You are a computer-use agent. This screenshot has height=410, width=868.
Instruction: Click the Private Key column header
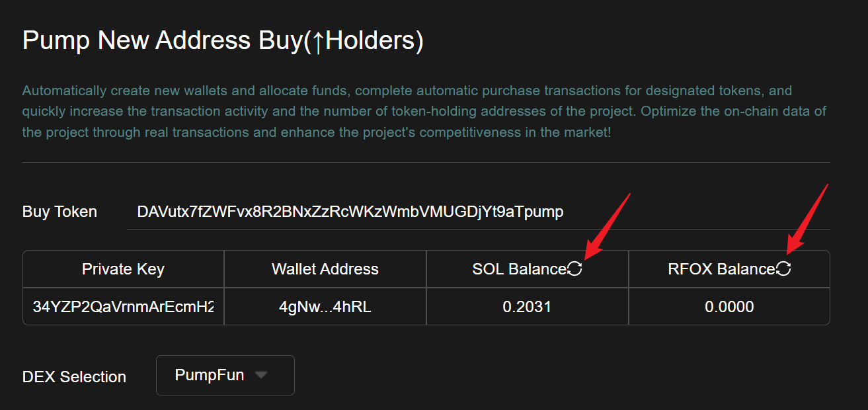(123, 269)
